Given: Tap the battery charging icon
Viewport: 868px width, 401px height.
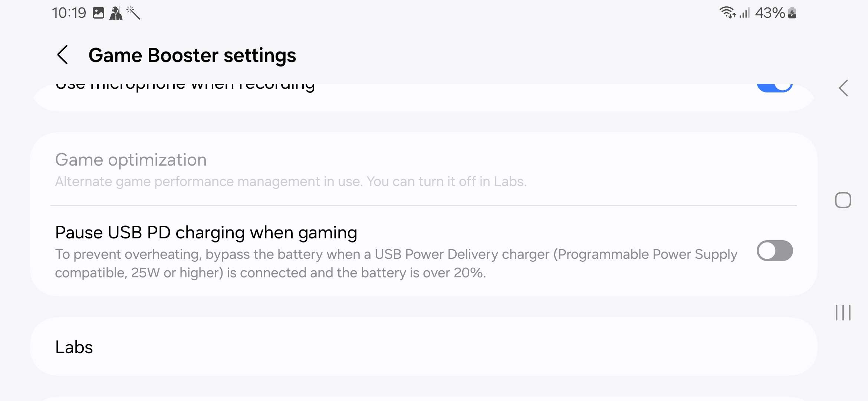Looking at the screenshot, I should 792,13.
